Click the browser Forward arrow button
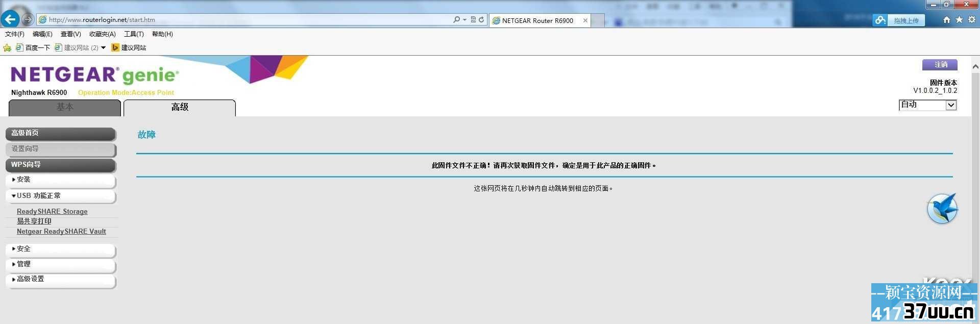Screen dimensions: 980x324 coord(28,19)
